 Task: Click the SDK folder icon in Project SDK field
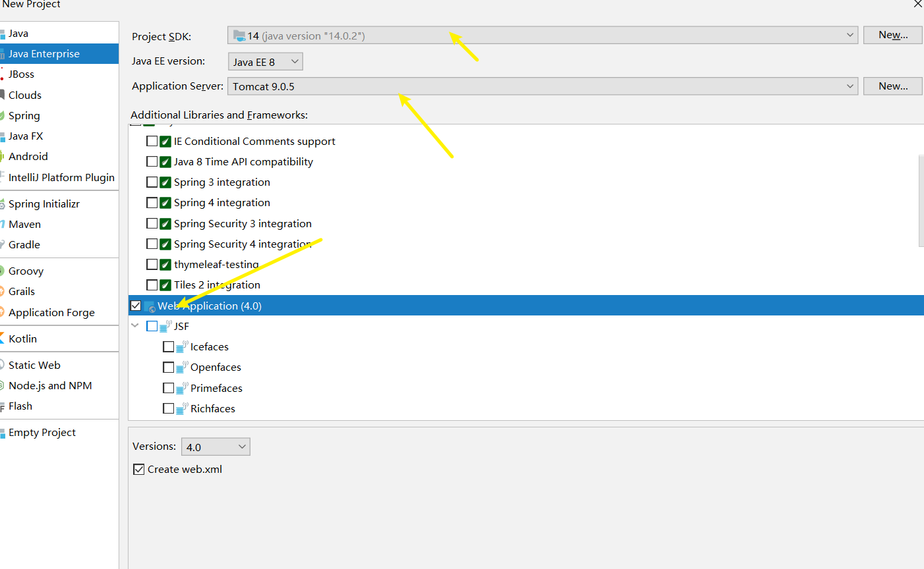(x=239, y=36)
